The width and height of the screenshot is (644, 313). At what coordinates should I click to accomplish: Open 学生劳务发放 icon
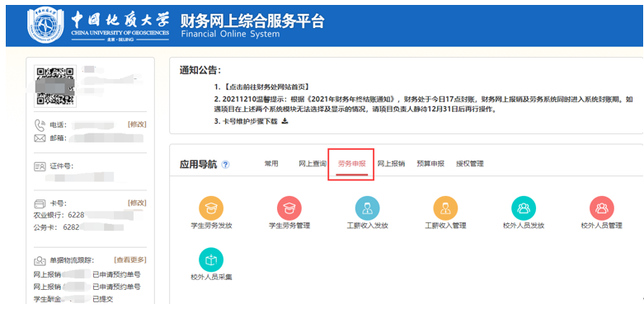coord(211,208)
